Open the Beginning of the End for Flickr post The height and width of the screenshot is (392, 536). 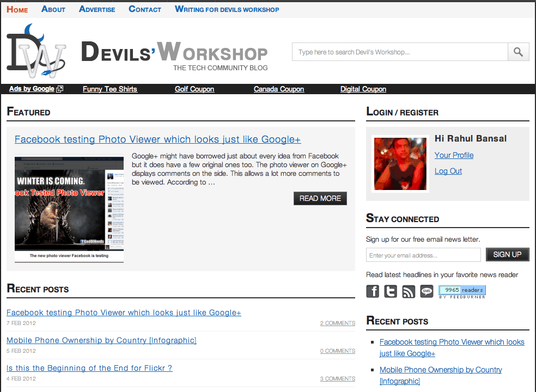[x=89, y=368]
